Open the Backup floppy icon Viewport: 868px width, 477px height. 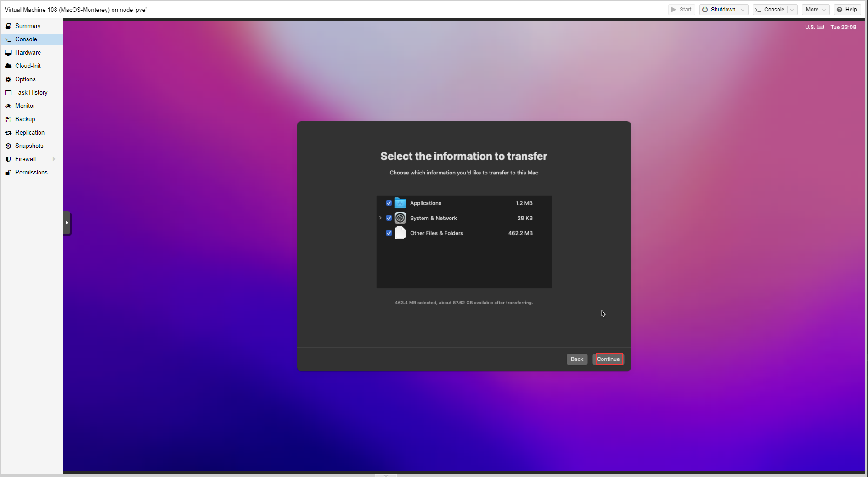[8, 119]
